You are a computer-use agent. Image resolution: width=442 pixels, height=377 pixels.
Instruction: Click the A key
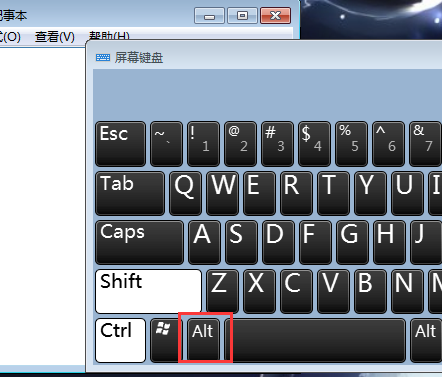(x=204, y=242)
